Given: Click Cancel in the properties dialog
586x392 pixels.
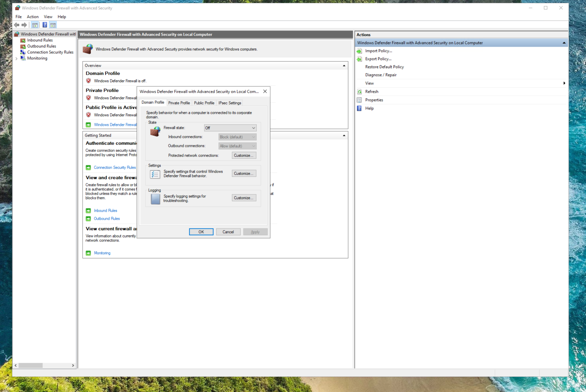Looking at the screenshot, I should click(228, 232).
